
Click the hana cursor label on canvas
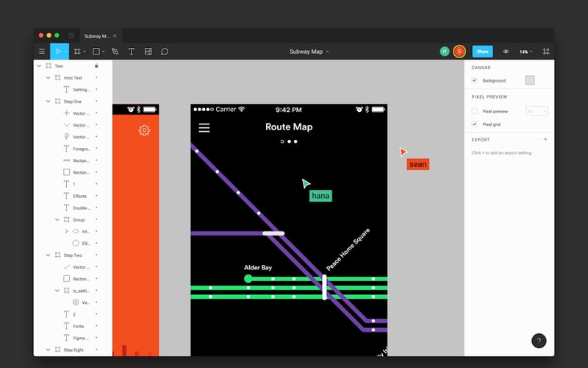320,196
